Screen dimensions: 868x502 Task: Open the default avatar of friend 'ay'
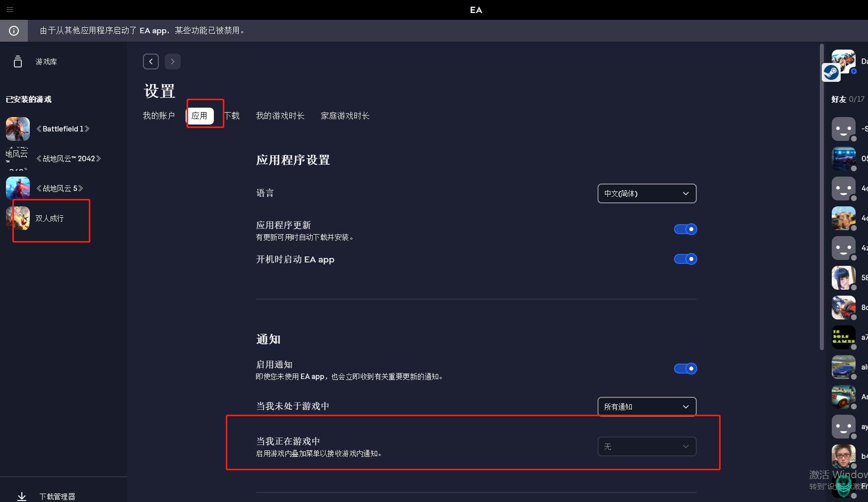(844, 427)
